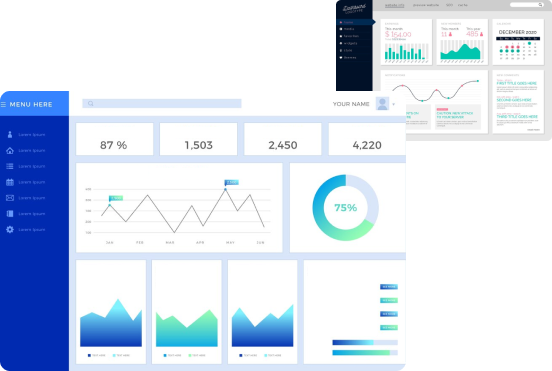
Task: Click the book icon in the blue sidebar
Action: pos(10,214)
